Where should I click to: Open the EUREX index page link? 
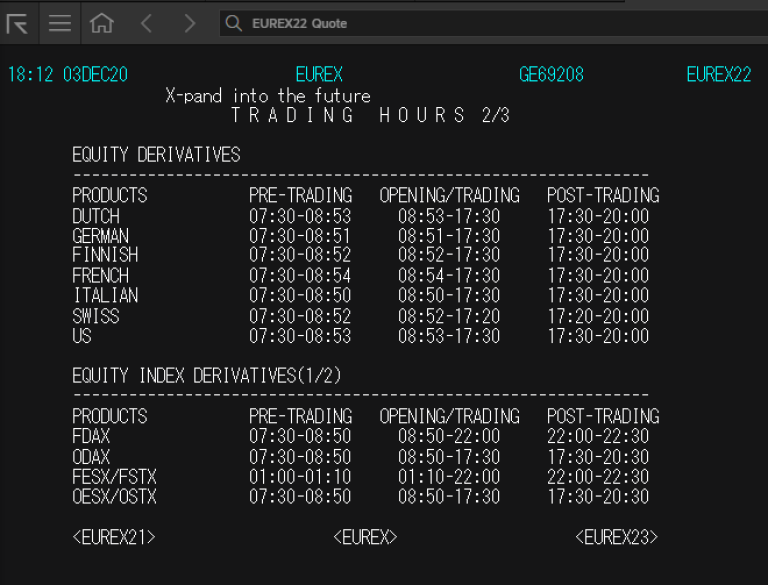coord(365,537)
